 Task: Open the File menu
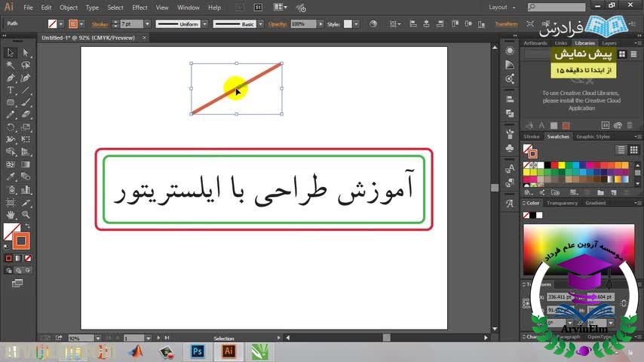pos(29,8)
